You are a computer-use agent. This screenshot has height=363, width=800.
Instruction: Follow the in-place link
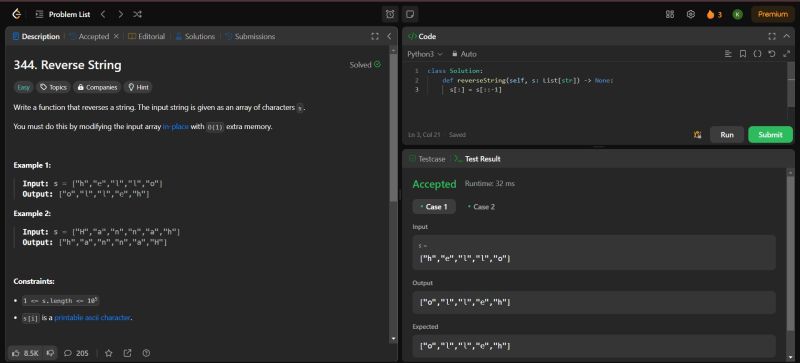pos(176,127)
